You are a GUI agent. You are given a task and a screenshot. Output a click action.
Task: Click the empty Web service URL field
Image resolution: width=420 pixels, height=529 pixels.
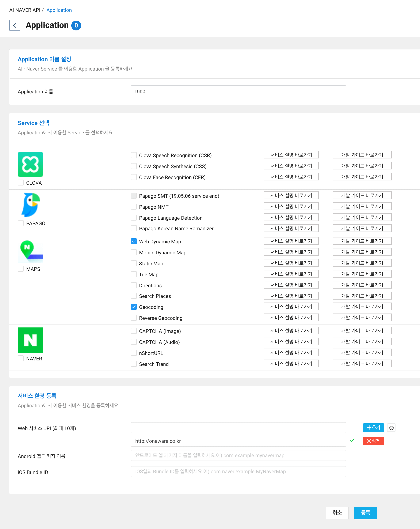click(x=238, y=427)
